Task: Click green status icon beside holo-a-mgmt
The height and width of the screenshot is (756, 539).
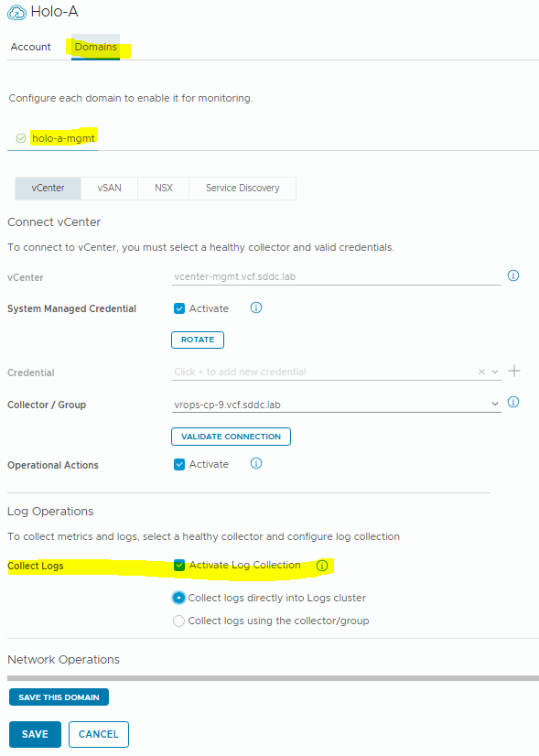Action: [21, 138]
